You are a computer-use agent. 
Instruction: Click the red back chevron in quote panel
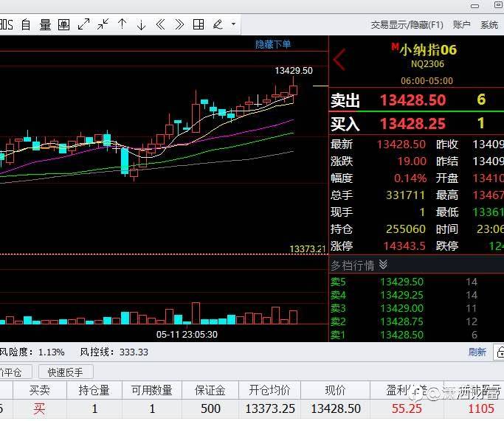(x=339, y=60)
